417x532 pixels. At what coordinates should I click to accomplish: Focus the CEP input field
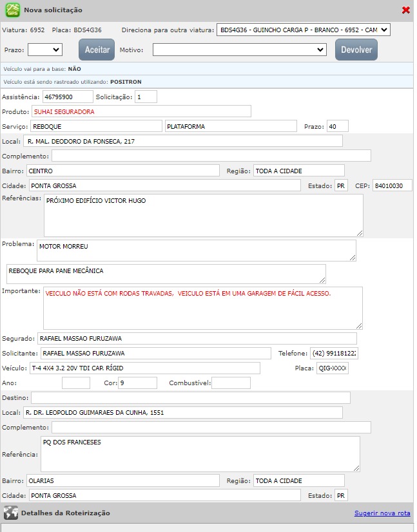pyautogui.click(x=392, y=186)
